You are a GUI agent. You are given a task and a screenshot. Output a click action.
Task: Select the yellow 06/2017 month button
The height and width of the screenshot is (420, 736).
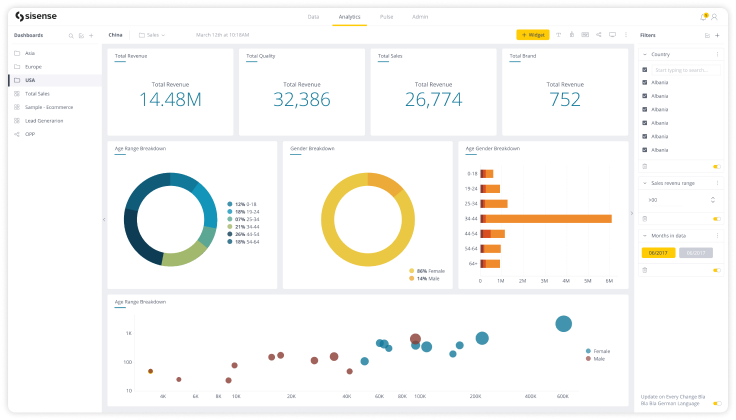[x=657, y=253]
